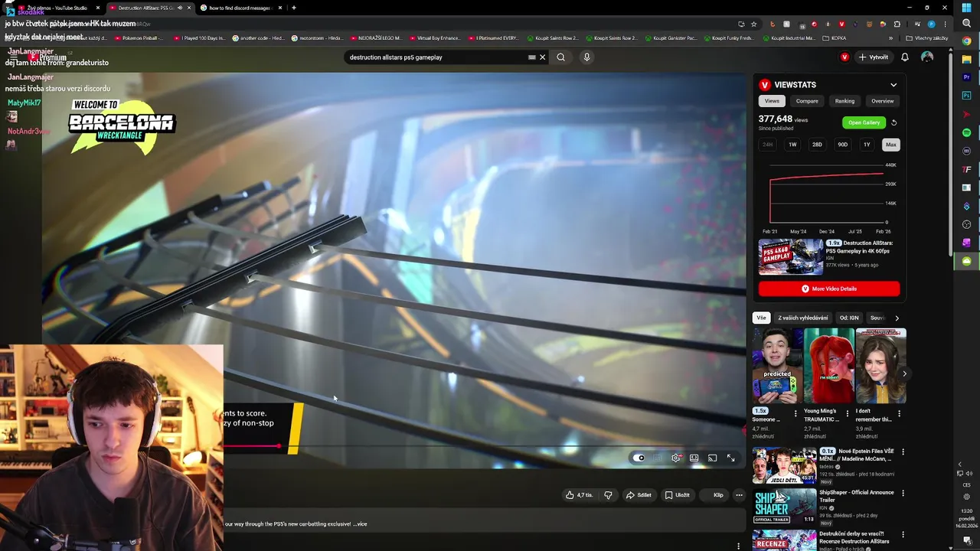
Task: Select the 1W time range
Action: click(792, 145)
